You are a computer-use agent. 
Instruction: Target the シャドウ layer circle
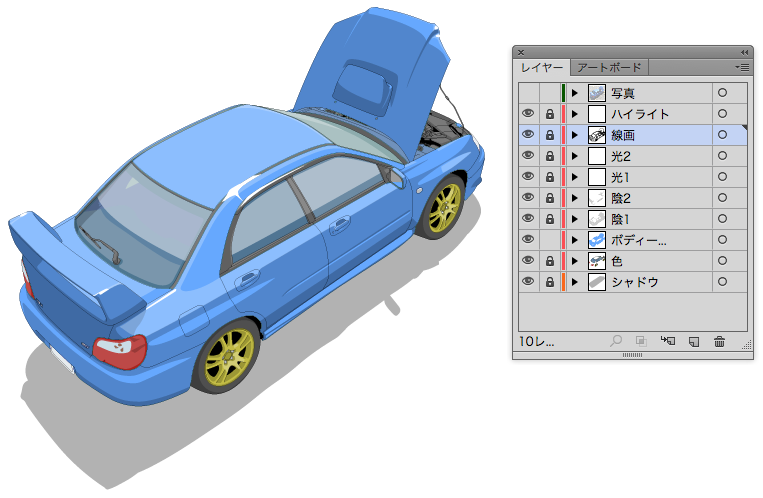(x=722, y=281)
